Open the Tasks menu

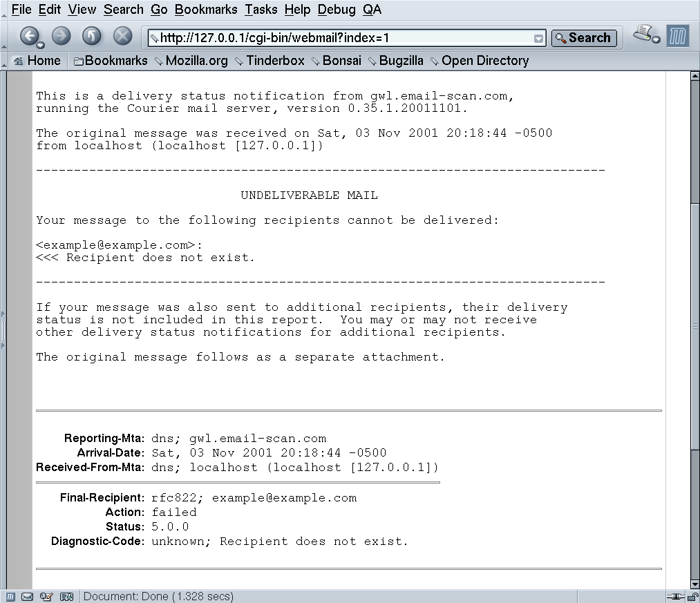coord(261,10)
